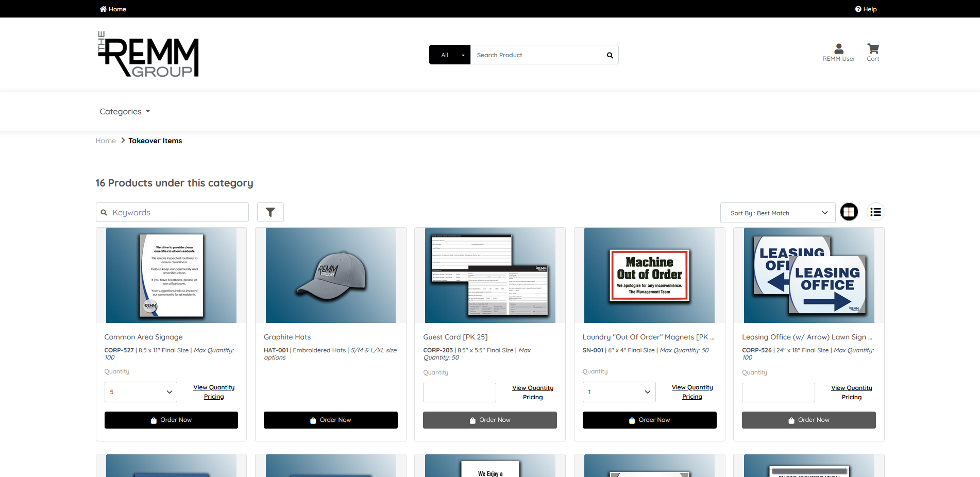Click Order Now for Graphite Hats
980x477 pixels.
330,420
